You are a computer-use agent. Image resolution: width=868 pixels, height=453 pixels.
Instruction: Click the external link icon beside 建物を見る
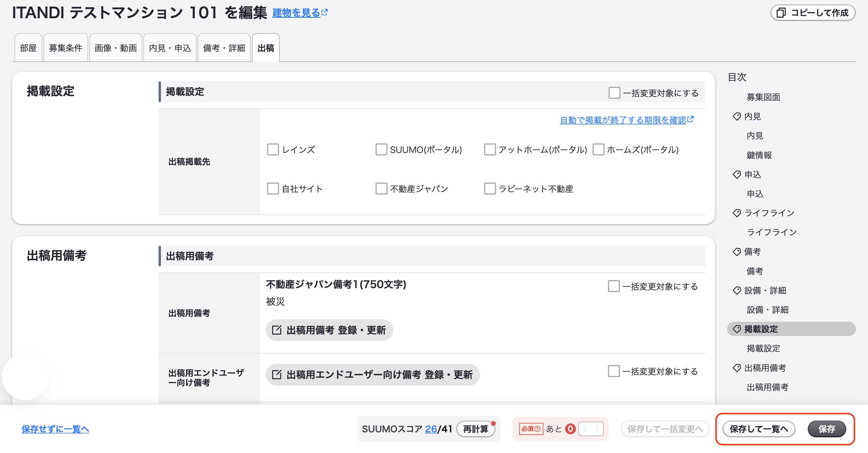[325, 12]
